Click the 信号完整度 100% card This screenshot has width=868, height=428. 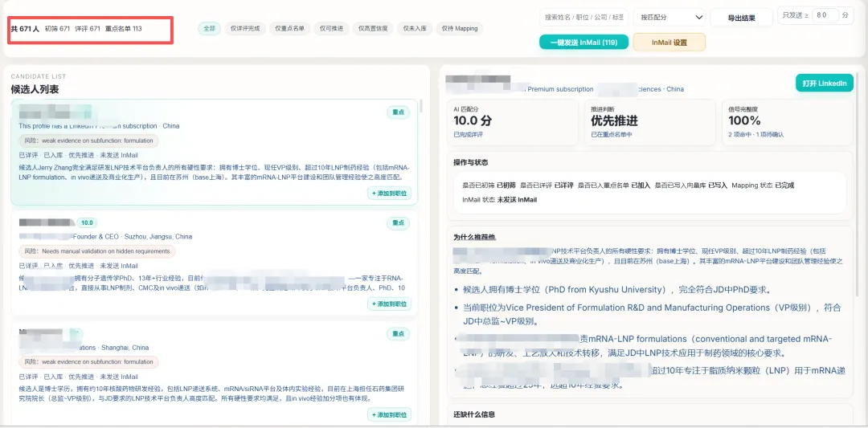tap(787, 122)
